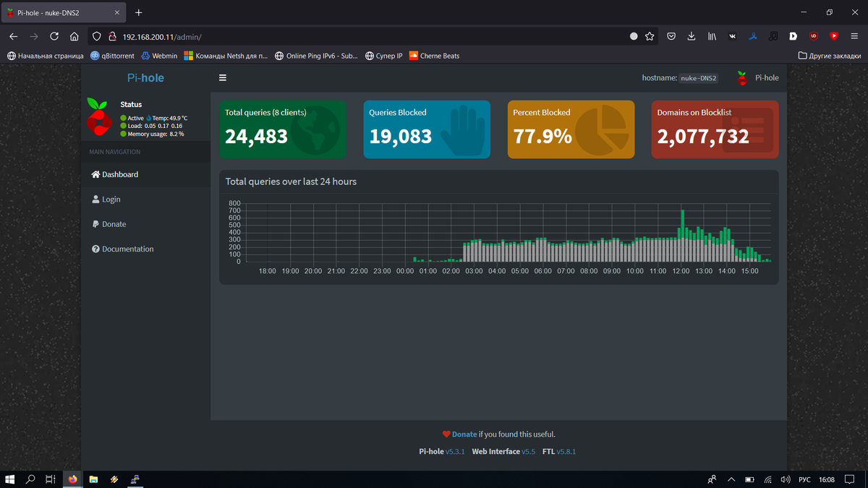This screenshot has height=488, width=868.
Task: Click the Firefox back arrow
Action: [x=13, y=36]
